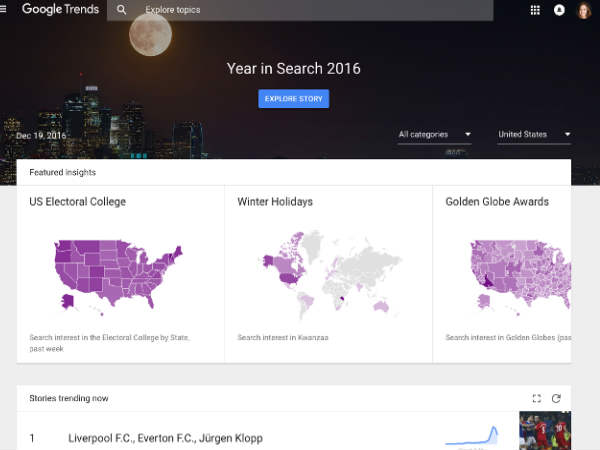The height and width of the screenshot is (450, 600).
Task: Click the Golden Globes county map
Action: [x=520, y=276]
